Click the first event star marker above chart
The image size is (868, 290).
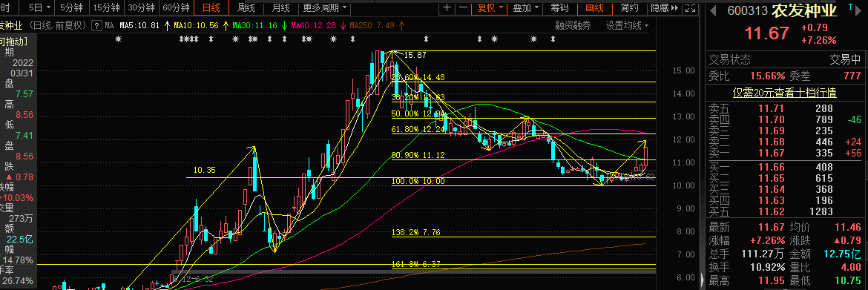coord(118,39)
